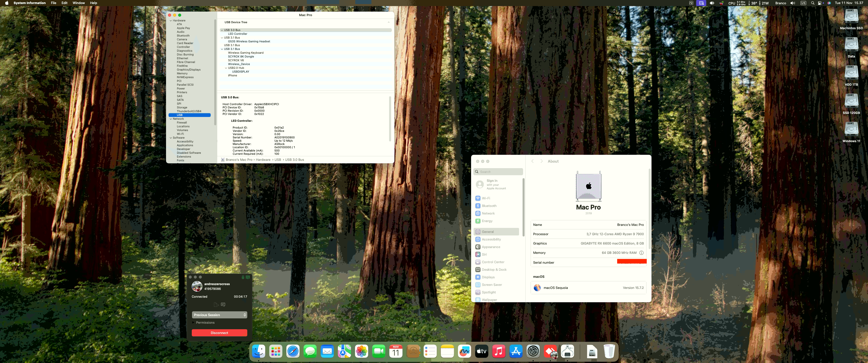Screen dimensions: 868x363
Task: Select General in System Settings sidebar
Action: click(x=496, y=232)
